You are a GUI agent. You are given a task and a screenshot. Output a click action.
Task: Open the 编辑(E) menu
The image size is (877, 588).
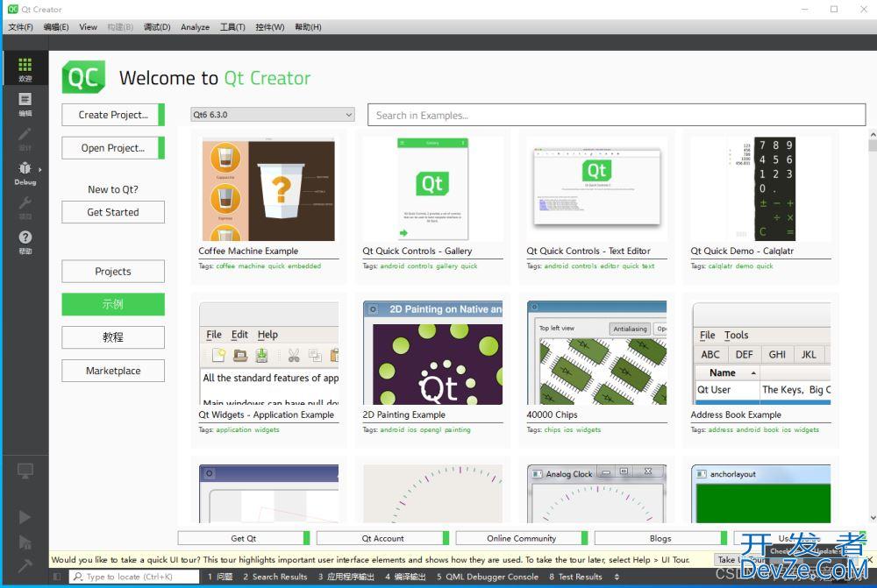56,27
